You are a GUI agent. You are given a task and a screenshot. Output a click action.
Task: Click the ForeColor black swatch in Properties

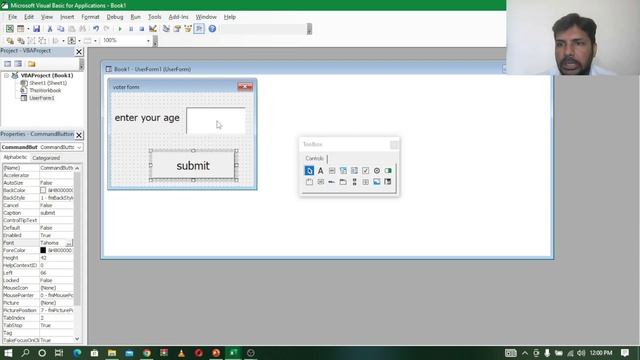(x=43, y=250)
